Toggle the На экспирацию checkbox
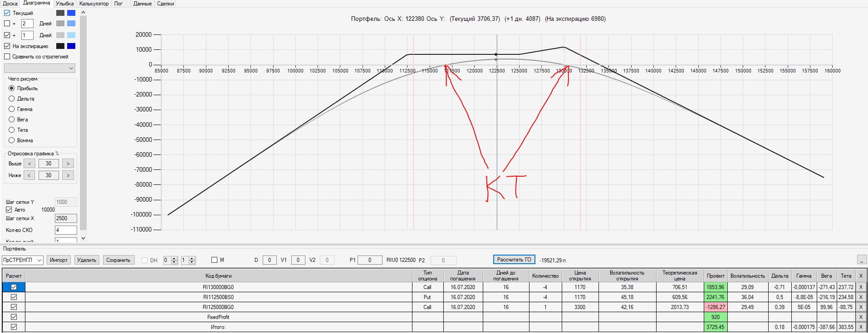Image resolution: width=868 pixels, height=333 pixels. pyautogui.click(x=7, y=46)
